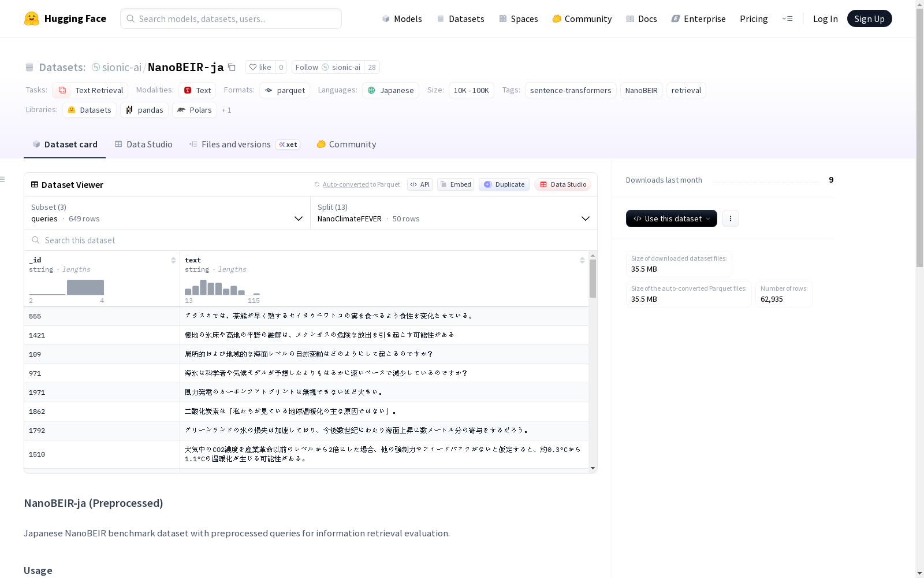Click the left-edge table of contents icon

tap(3, 179)
